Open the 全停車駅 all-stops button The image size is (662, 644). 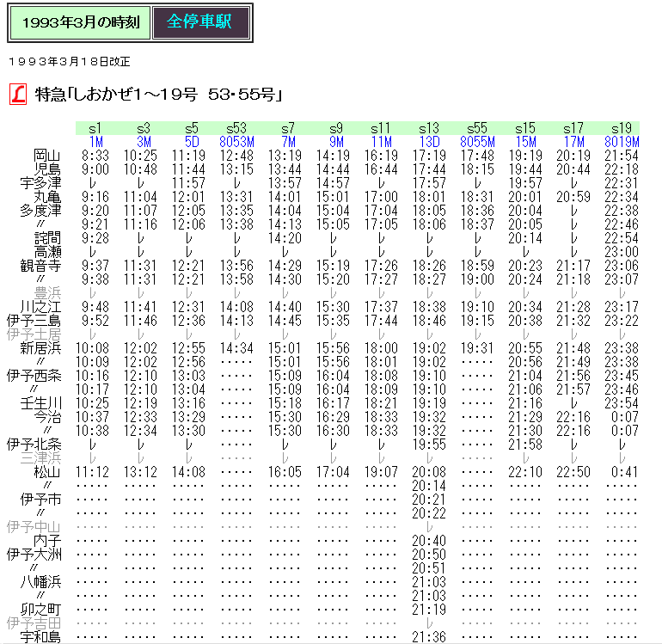click(201, 22)
